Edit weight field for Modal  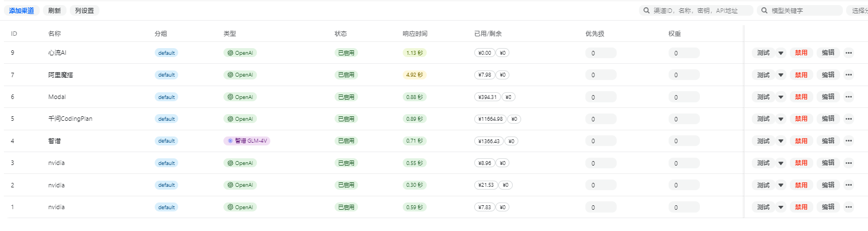point(684,97)
